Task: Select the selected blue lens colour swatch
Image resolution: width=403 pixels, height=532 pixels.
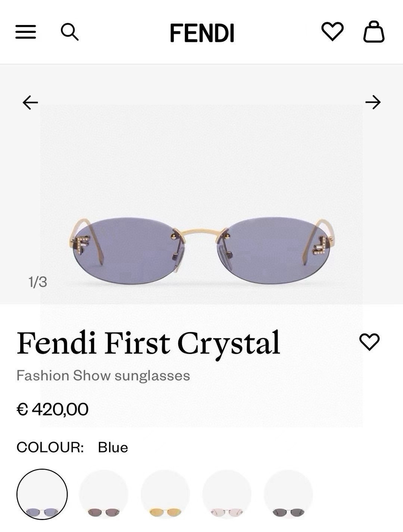Action: [42, 494]
